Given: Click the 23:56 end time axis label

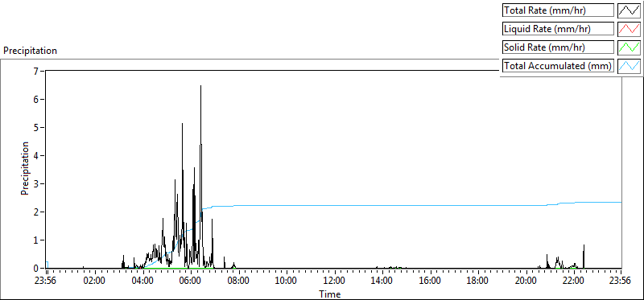Looking at the screenshot, I should [621, 281].
